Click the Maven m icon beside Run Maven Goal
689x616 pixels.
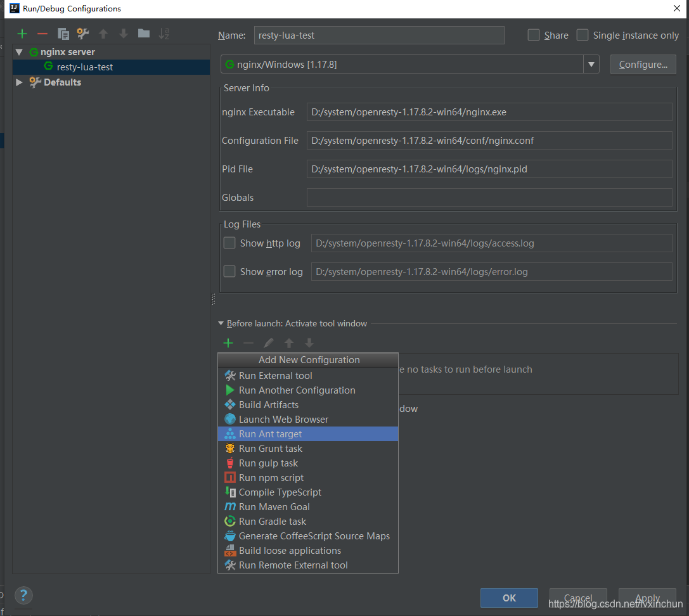[x=230, y=506]
